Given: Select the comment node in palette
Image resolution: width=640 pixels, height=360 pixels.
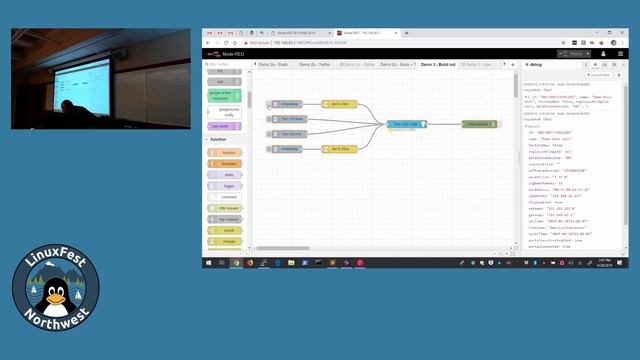Looking at the screenshot, I should tap(225, 197).
